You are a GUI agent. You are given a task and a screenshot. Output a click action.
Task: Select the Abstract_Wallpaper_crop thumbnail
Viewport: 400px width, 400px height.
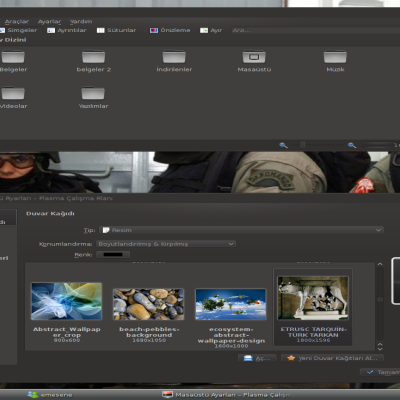point(66,301)
